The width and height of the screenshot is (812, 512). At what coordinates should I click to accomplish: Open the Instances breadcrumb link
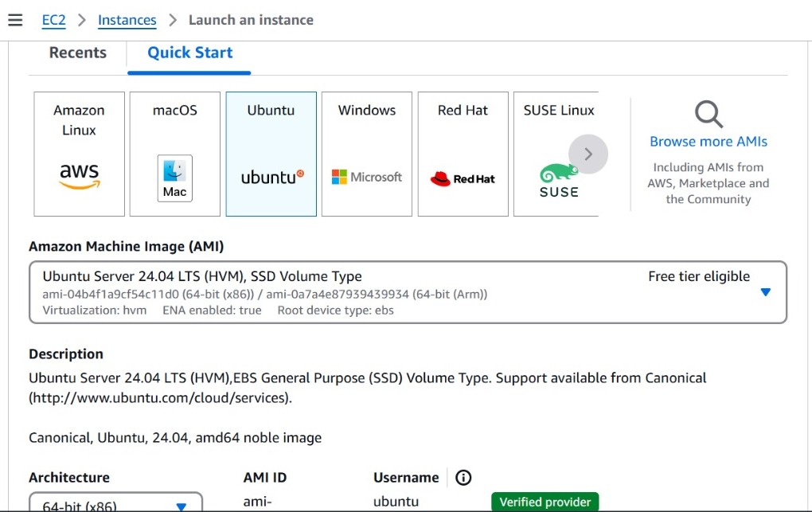coord(127,20)
